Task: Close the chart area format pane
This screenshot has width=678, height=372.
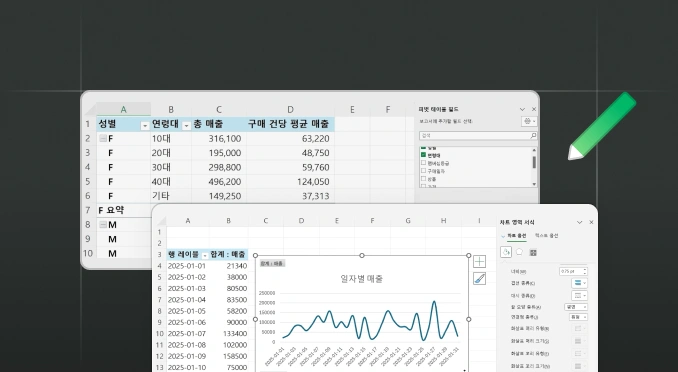Action: click(x=591, y=222)
